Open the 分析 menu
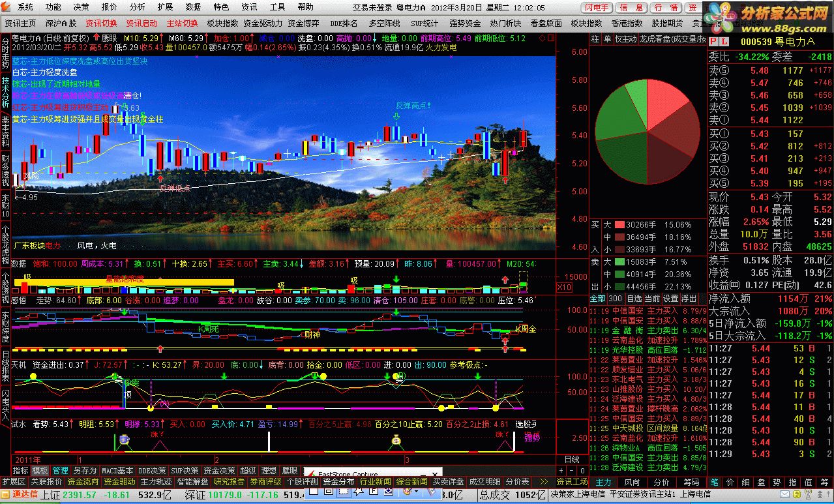The height and width of the screenshot is (504, 834). tap(138, 7)
